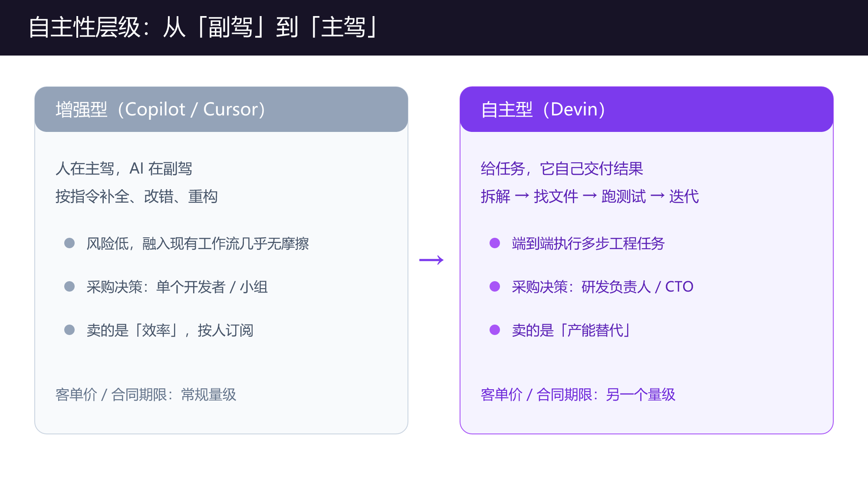
Task: Select bullet text 端到端执行多步工程任务
Action: point(589,243)
